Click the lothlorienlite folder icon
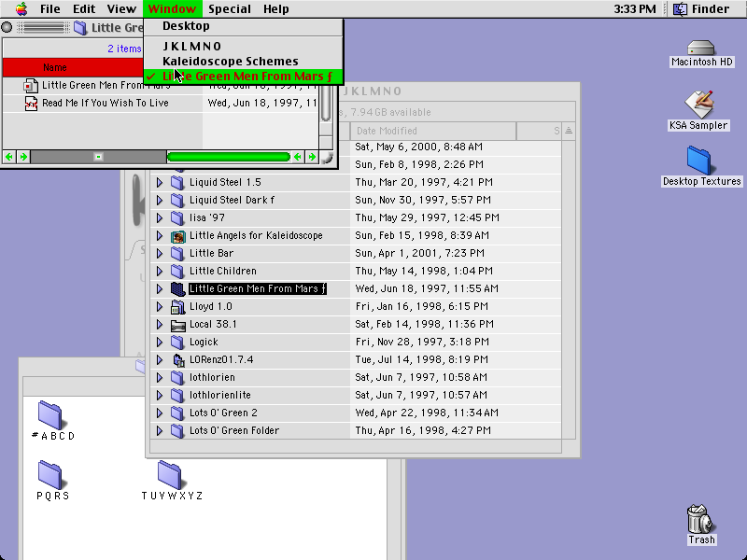 177,395
